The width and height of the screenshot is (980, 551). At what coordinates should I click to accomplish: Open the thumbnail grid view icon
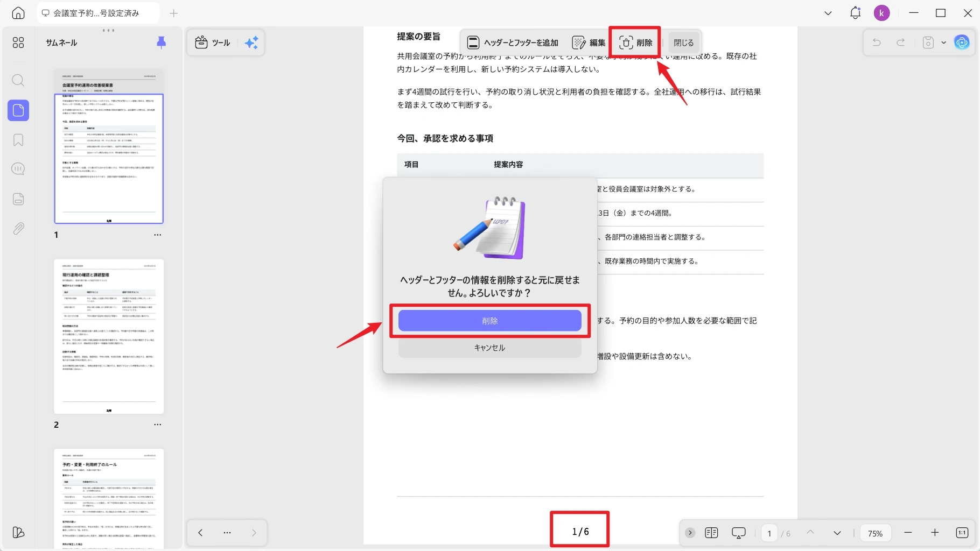pos(18,43)
